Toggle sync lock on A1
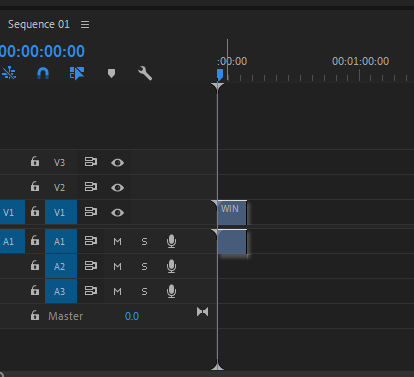 [x=90, y=241]
